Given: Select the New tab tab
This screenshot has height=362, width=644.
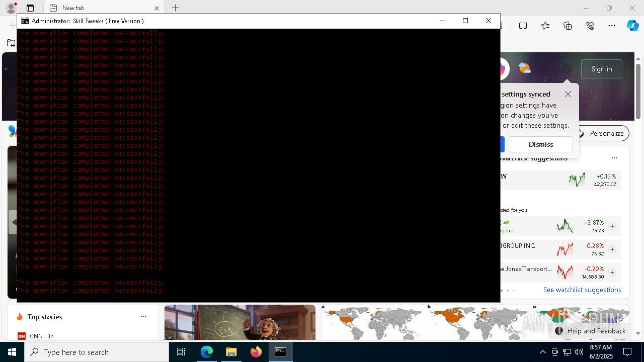Looking at the screenshot, I should (x=104, y=8).
